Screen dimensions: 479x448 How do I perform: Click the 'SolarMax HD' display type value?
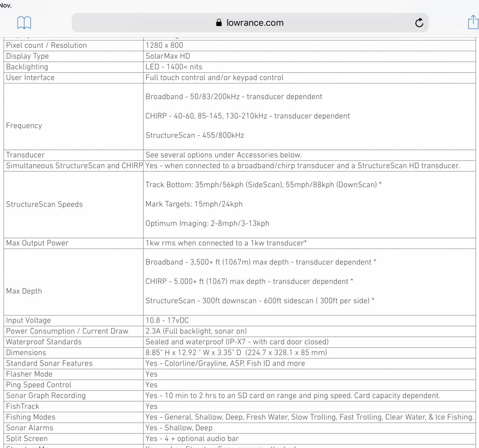click(168, 56)
